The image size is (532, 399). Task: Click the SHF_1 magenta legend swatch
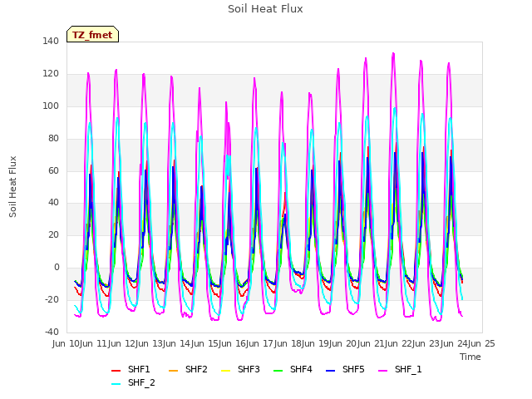382,371
